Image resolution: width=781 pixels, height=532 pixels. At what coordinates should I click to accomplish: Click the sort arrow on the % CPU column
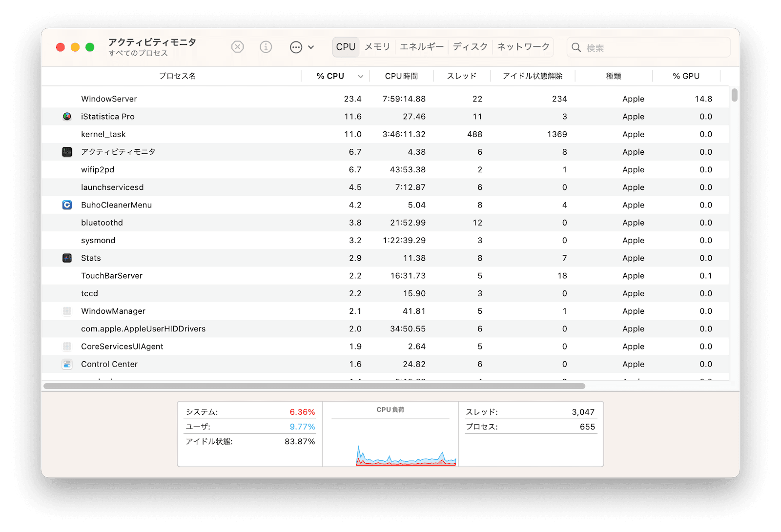point(360,76)
